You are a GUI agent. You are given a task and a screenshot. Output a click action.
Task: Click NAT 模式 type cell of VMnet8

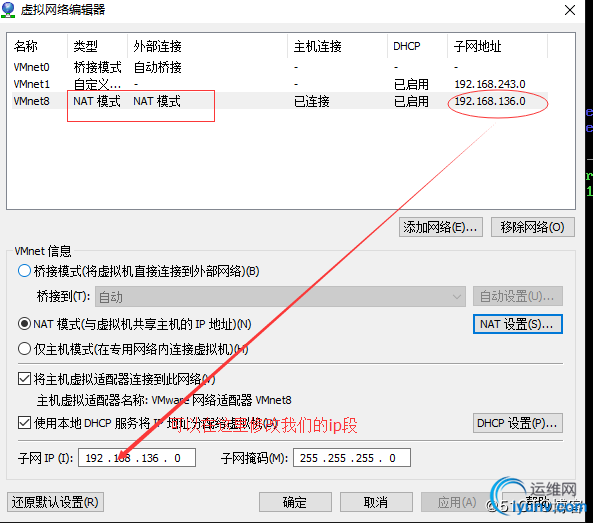tap(97, 101)
